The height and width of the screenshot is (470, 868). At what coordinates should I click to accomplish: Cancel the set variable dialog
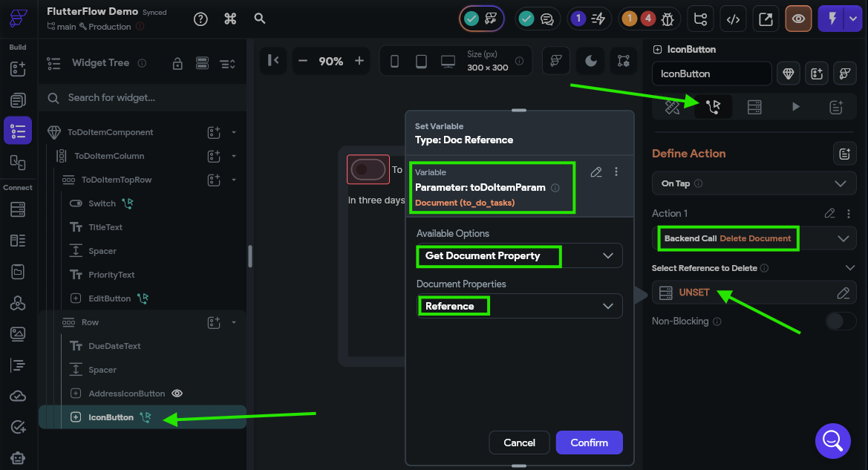(519, 443)
